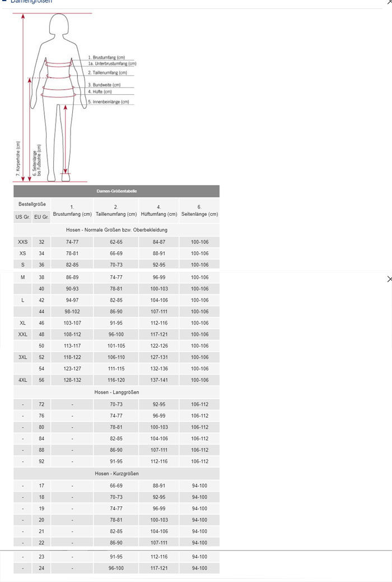Click short size '24' cell

41,569
